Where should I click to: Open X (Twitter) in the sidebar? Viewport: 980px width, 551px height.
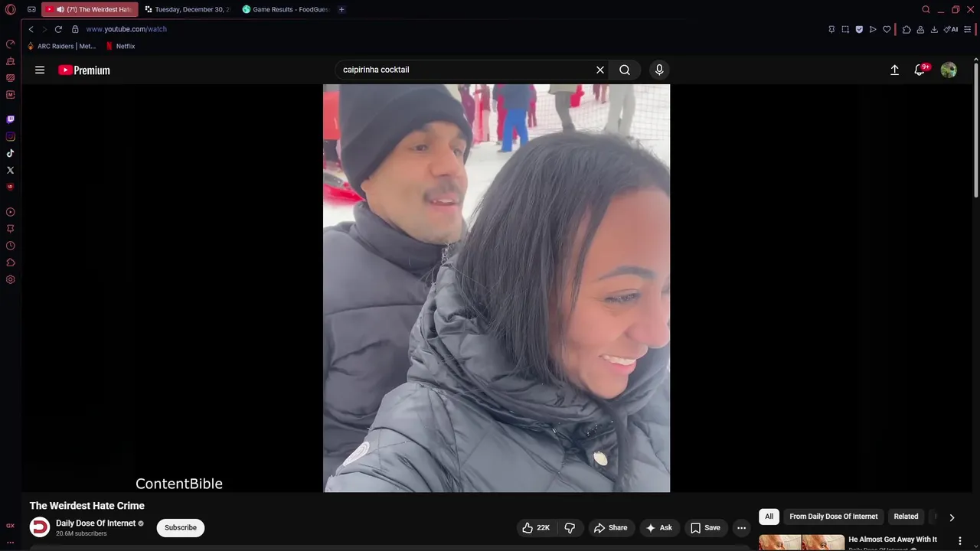coord(10,170)
